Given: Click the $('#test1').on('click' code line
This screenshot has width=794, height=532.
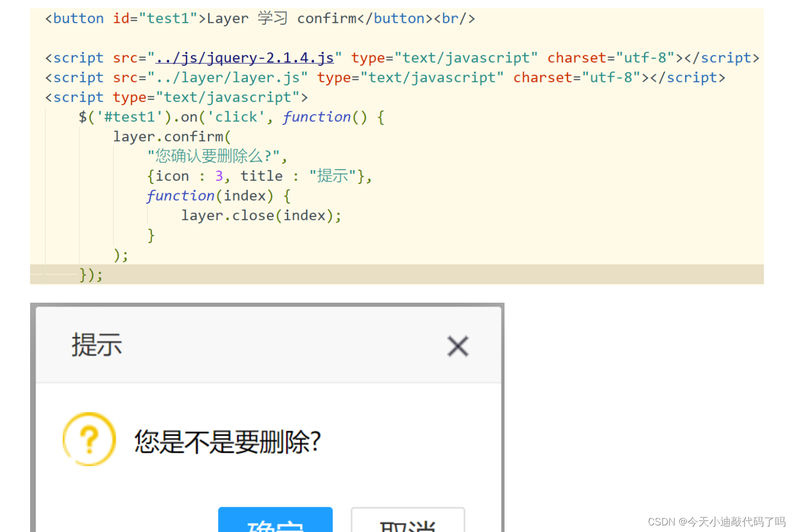Looking at the screenshot, I should click(231, 117).
